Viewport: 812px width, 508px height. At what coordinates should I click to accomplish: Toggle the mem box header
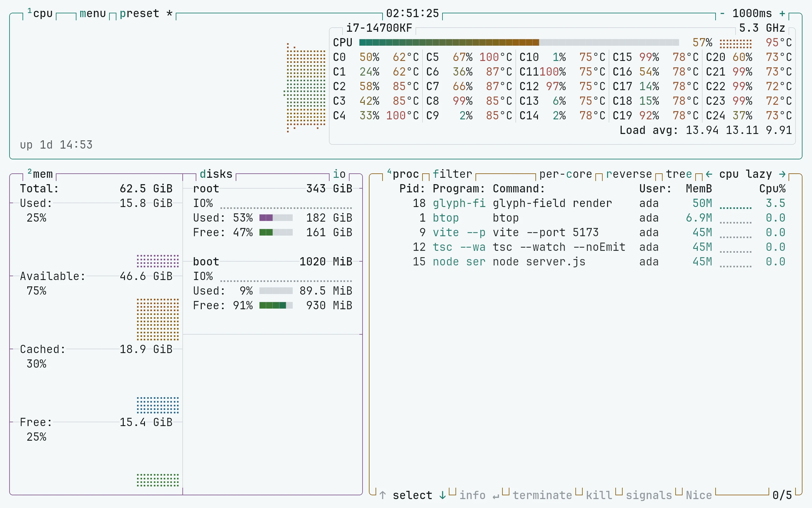pos(40,174)
